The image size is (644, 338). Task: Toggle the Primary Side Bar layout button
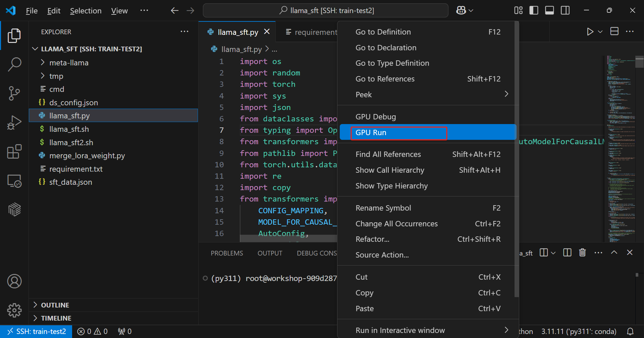pos(534,10)
